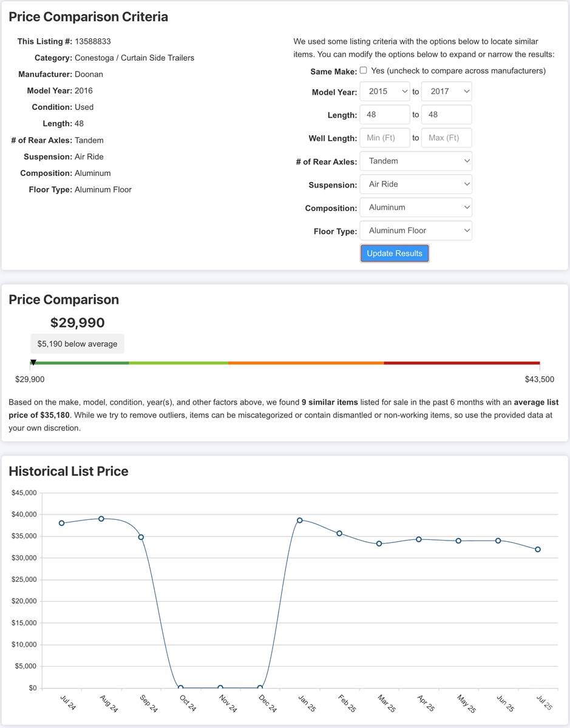The width and height of the screenshot is (570, 728).
Task: Select the Jul 24 data point
Action: [62, 523]
